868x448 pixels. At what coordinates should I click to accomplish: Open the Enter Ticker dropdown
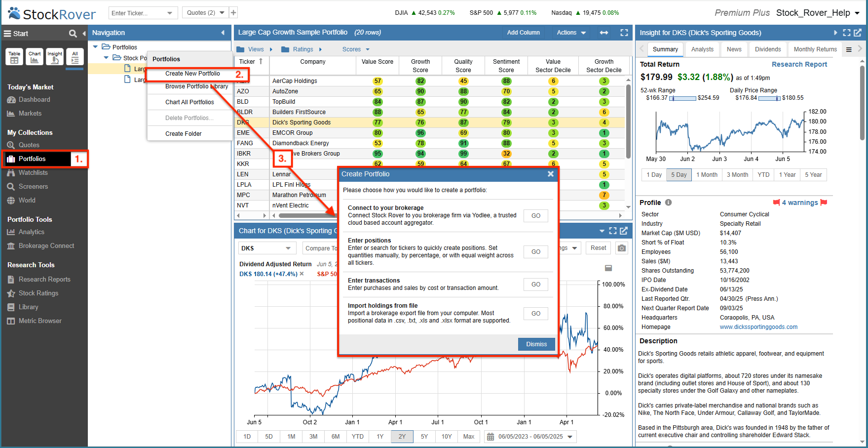coord(170,13)
